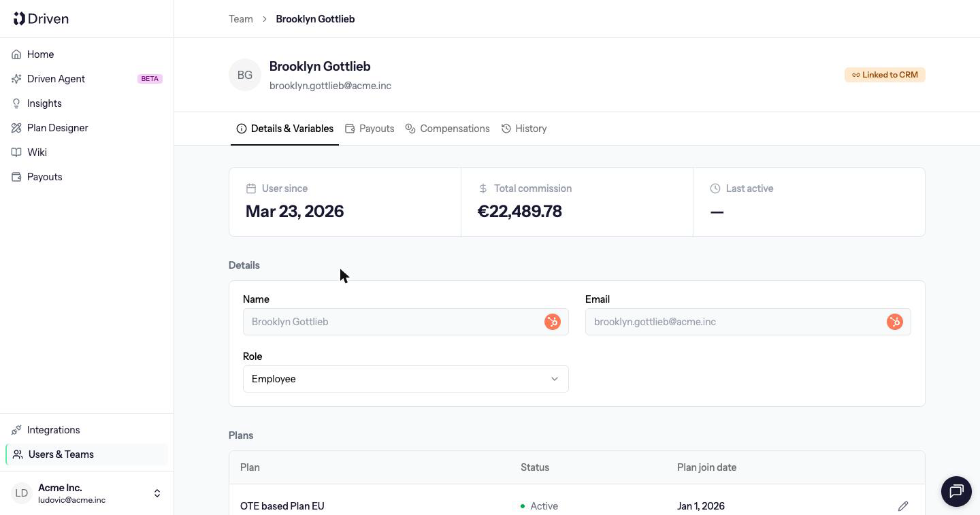980x515 pixels.
Task: Edit the OTE based Plan EU row
Action: click(x=903, y=506)
